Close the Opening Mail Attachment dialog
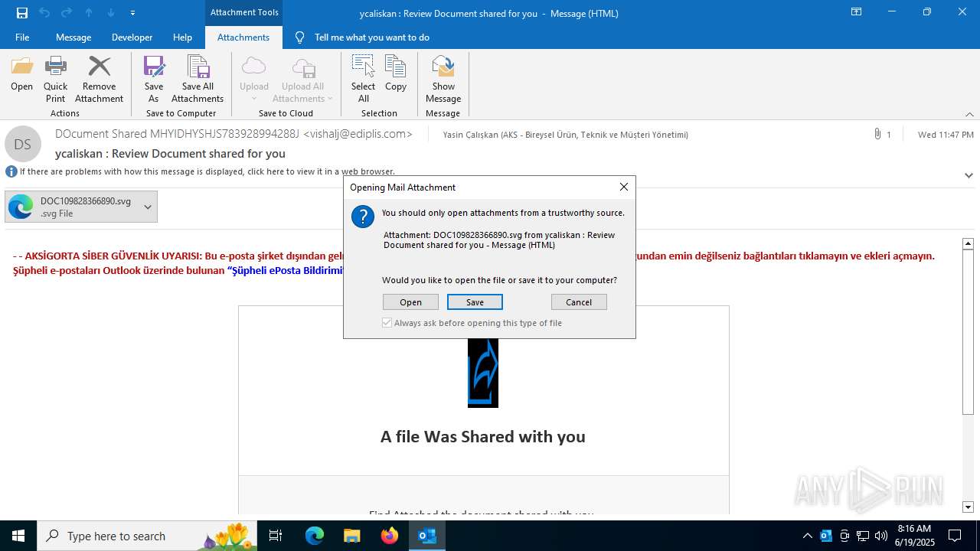The image size is (980, 551). pos(623,187)
